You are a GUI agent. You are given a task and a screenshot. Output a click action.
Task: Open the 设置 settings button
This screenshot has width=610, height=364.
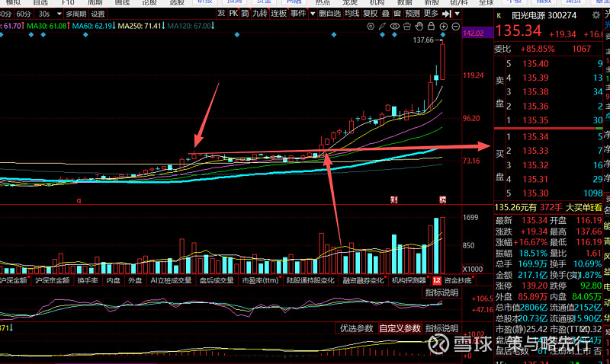98,14
